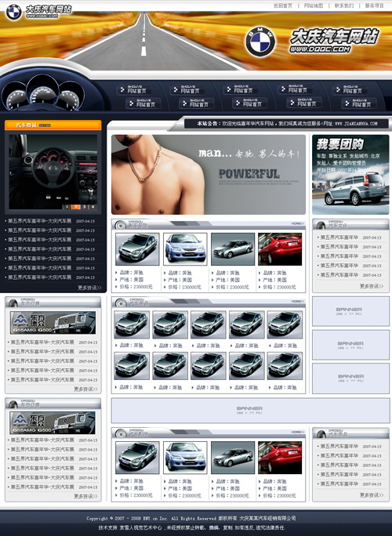The width and height of the screenshot is (392, 536).
Task: Open MORE link in ten-car grid section
Action: (298, 301)
